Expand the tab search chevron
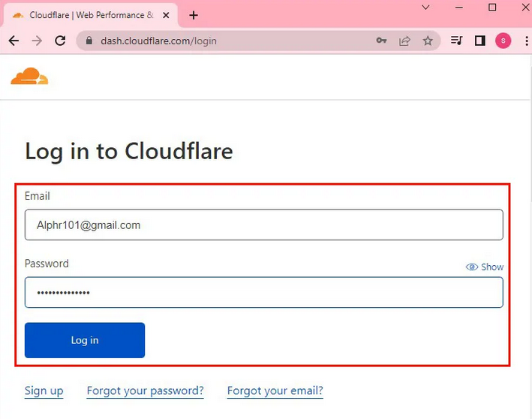Screen dimensions: 532x419 pos(427,8)
